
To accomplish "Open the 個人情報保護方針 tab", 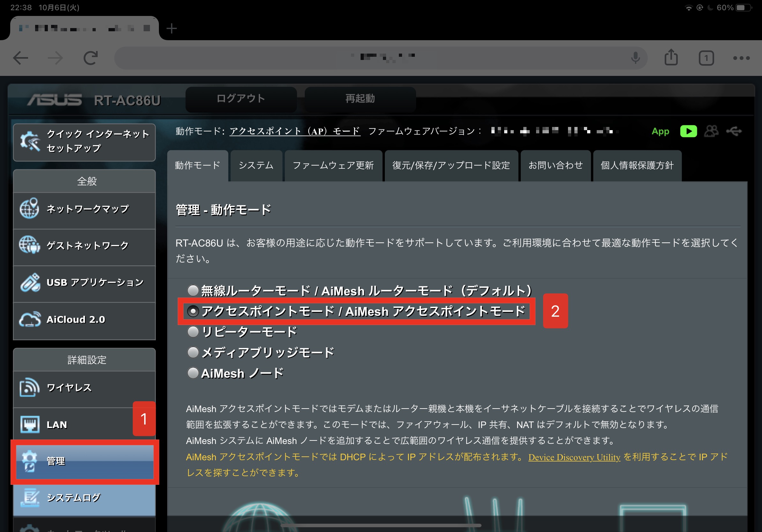I will [x=637, y=166].
